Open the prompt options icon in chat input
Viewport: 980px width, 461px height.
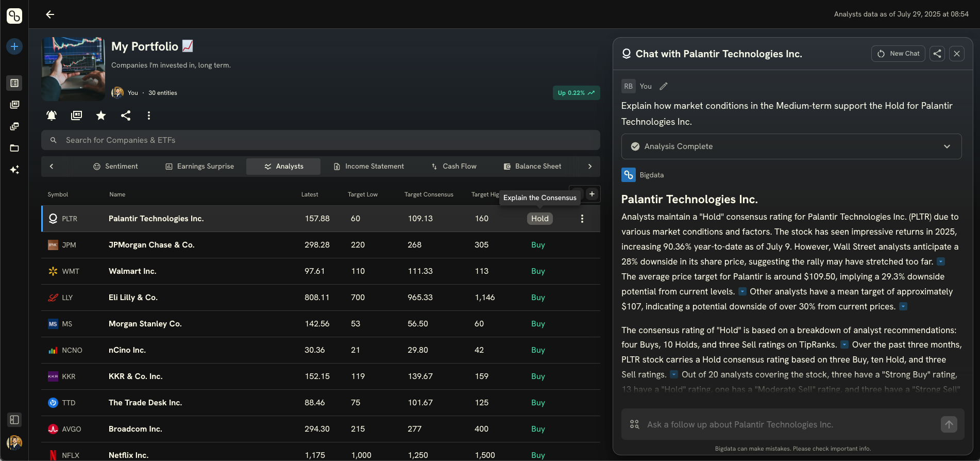635,424
